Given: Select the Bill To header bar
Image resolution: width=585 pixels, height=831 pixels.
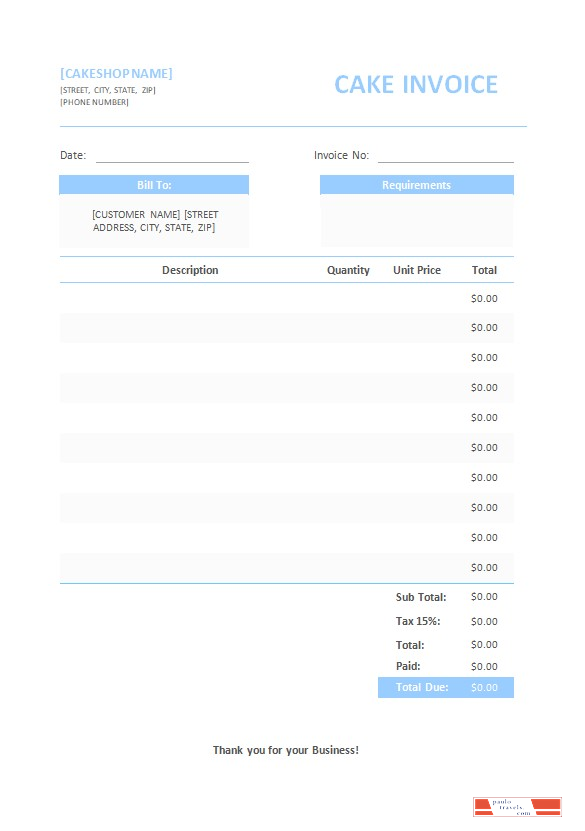Looking at the screenshot, I should coord(154,185).
